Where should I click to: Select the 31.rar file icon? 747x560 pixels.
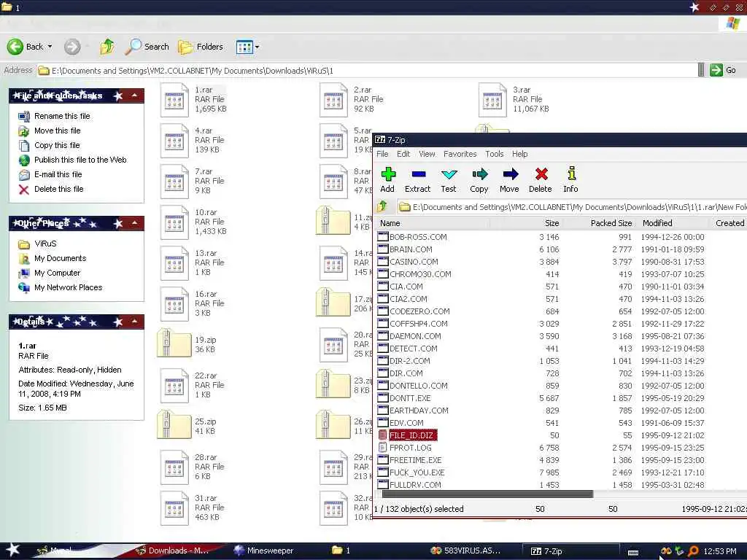(174, 508)
